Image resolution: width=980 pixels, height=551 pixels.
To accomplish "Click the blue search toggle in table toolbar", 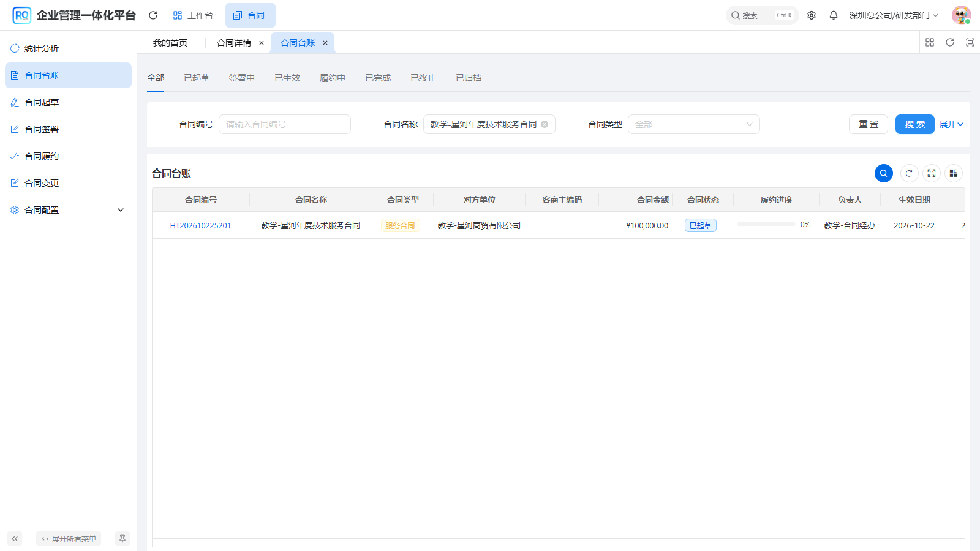I will pyautogui.click(x=884, y=173).
